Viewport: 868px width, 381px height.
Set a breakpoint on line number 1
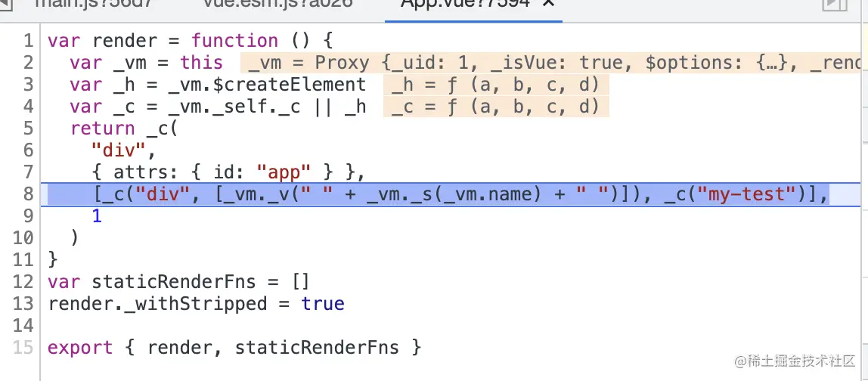(28, 41)
